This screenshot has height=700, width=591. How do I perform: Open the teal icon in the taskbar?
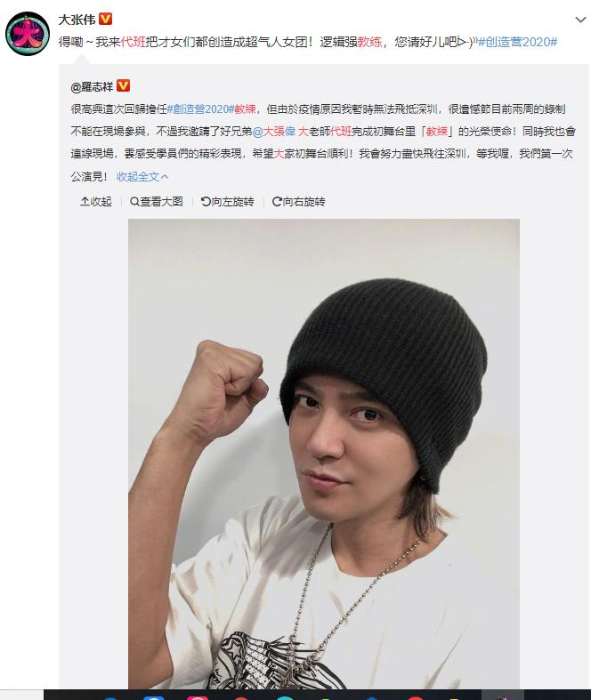285,697
